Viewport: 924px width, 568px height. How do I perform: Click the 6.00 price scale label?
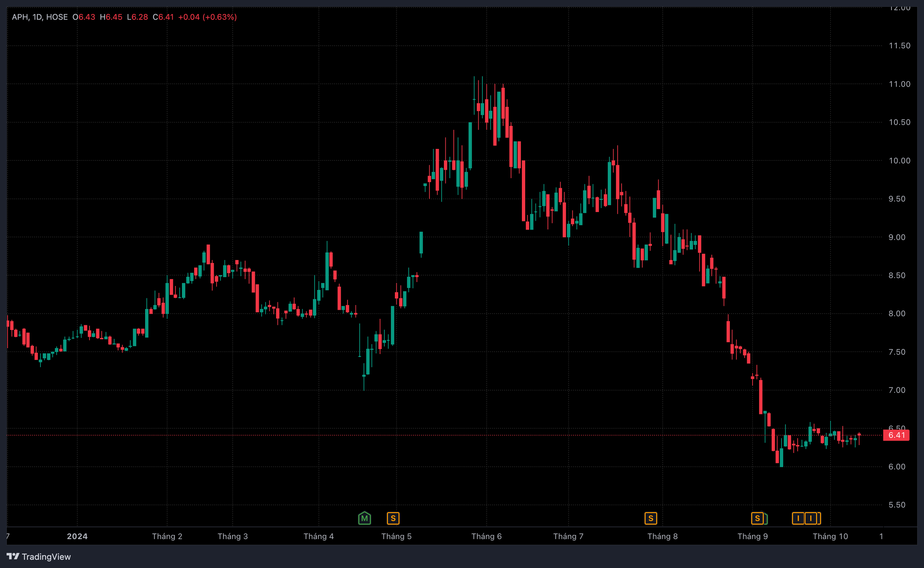pyautogui.click(x=897, y=467)
